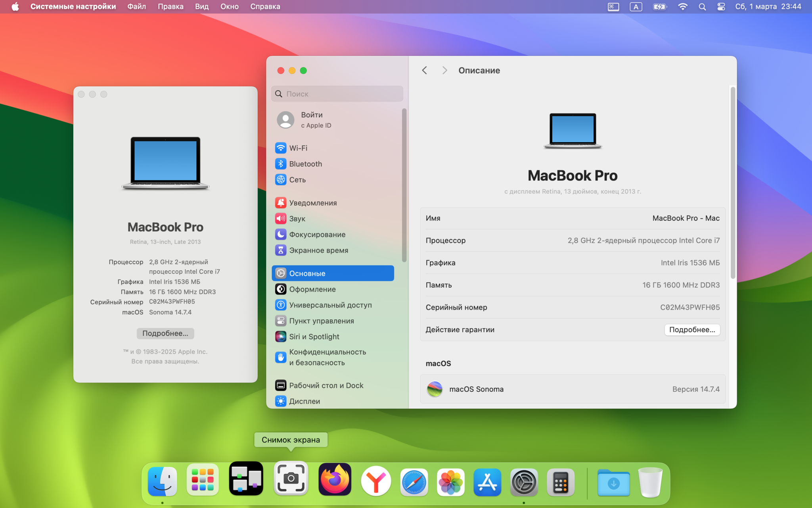Open Calculator from the Dock
The image size is (812, 508).
561,482
